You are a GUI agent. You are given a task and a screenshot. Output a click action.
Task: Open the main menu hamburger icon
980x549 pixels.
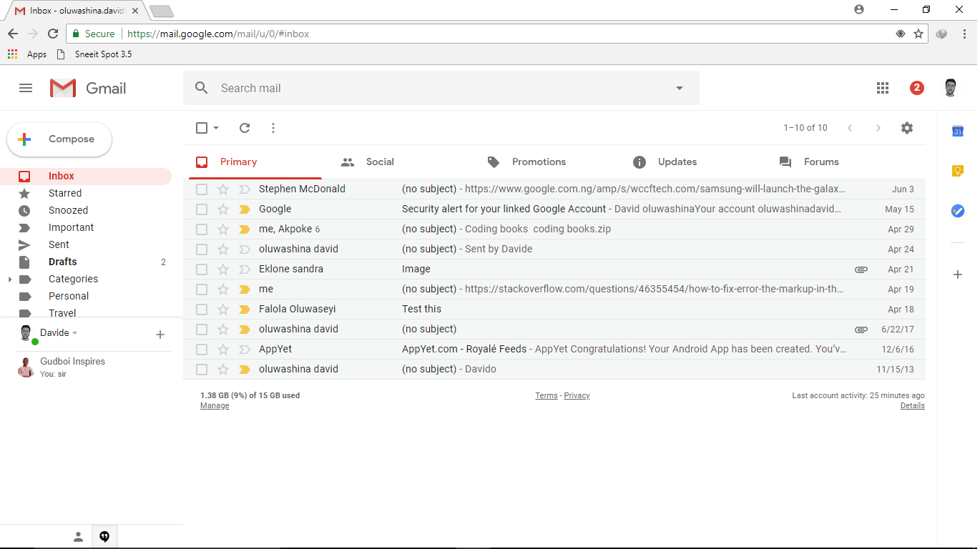pyautogui.click(x=26, y=88)
